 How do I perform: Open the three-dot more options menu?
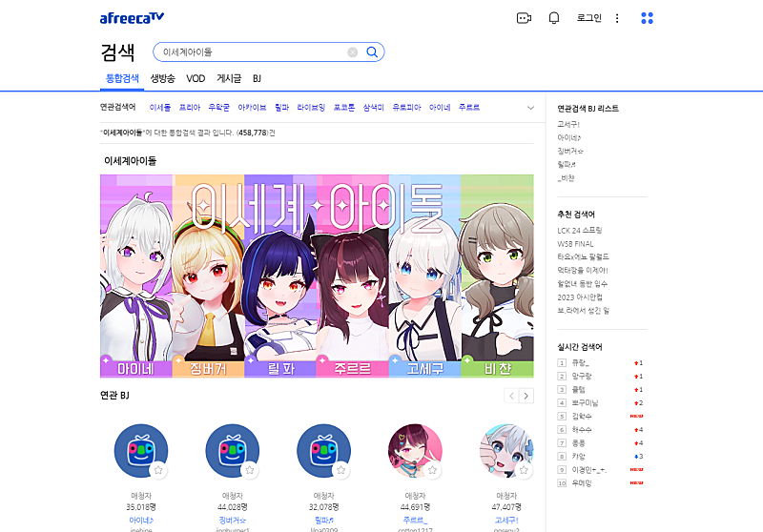tap(617, 18)
